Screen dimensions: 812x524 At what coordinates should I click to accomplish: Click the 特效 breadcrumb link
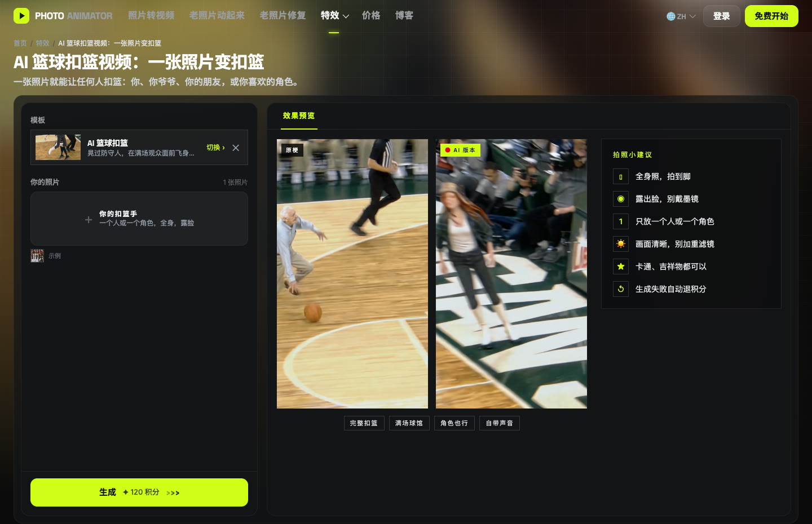pyautogui.click(x=43, y=43)
